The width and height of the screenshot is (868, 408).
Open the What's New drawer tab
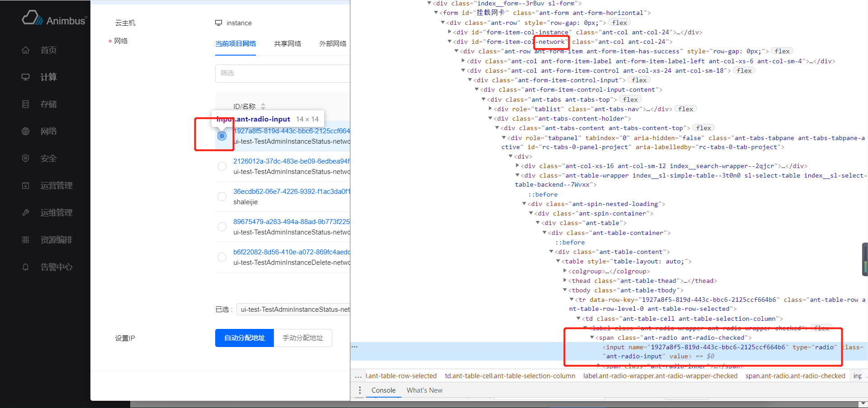tap(424, 390)
